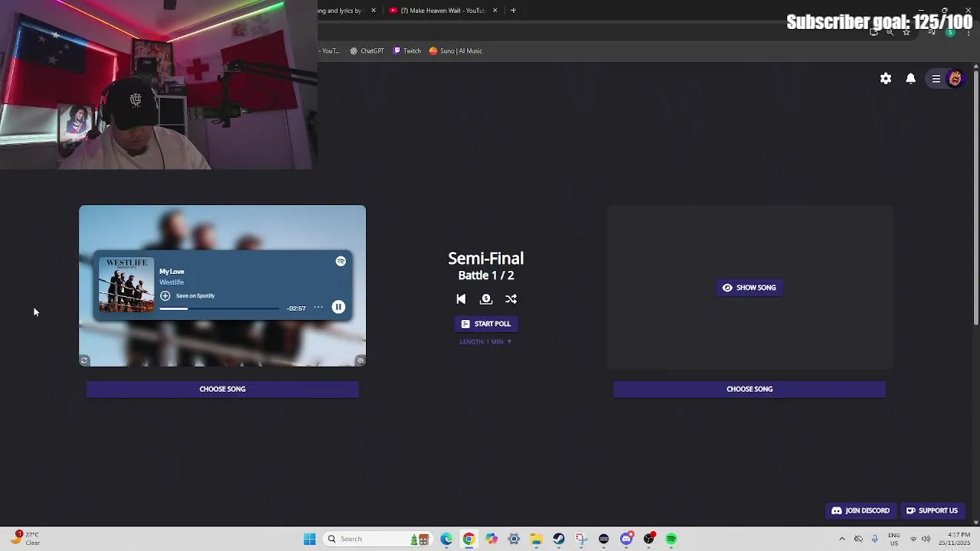Screen dimensions: 980x551
Task: Open Spotify from taskbar
Action: coord(671,539)
